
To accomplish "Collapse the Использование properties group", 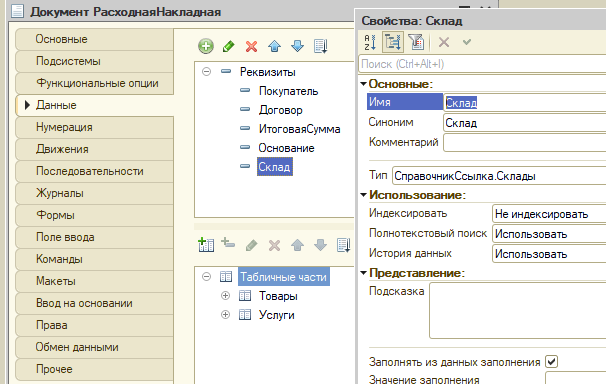I will [x=363, y=195].
